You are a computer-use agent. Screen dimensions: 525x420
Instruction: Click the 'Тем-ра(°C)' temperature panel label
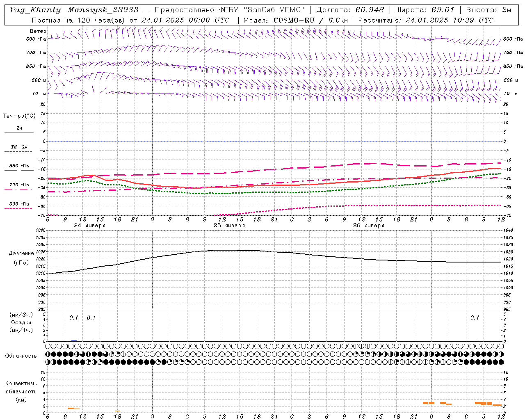tap(19, 116)
